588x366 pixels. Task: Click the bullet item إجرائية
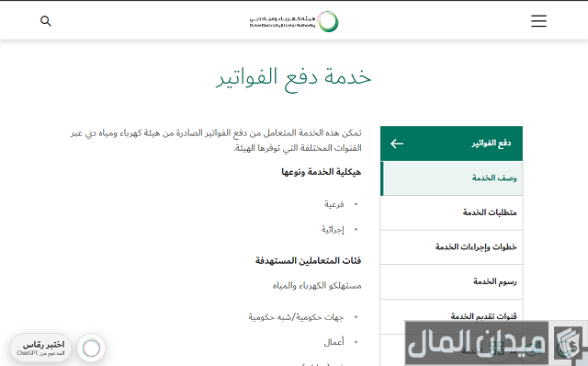[x=333, y=229]
